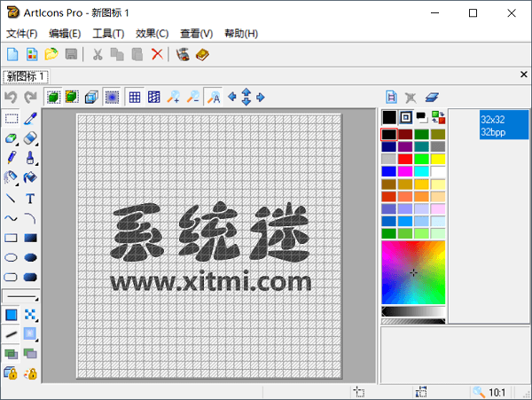Click the new image format icon
This screenshot has width=532, height=400.
[32, 54]
